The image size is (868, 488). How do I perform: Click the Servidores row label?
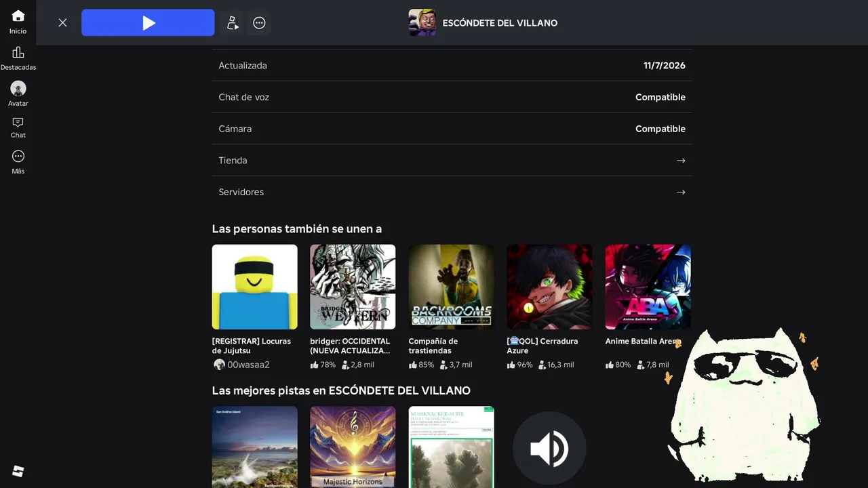241,192
